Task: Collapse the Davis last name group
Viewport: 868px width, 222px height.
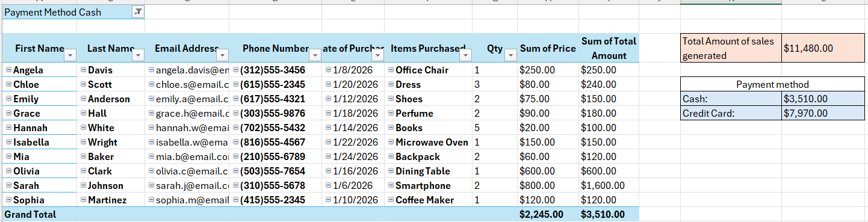Action: 83,70
